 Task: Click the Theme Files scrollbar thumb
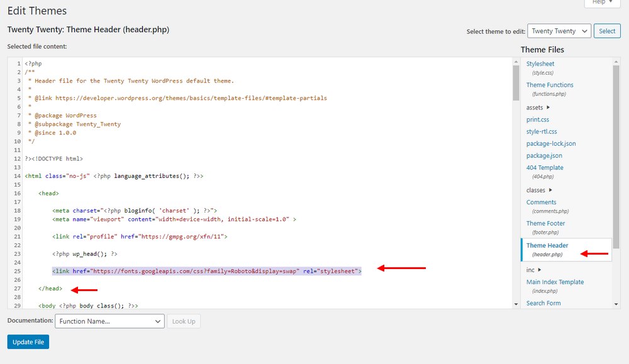click(x=616, y=157)
